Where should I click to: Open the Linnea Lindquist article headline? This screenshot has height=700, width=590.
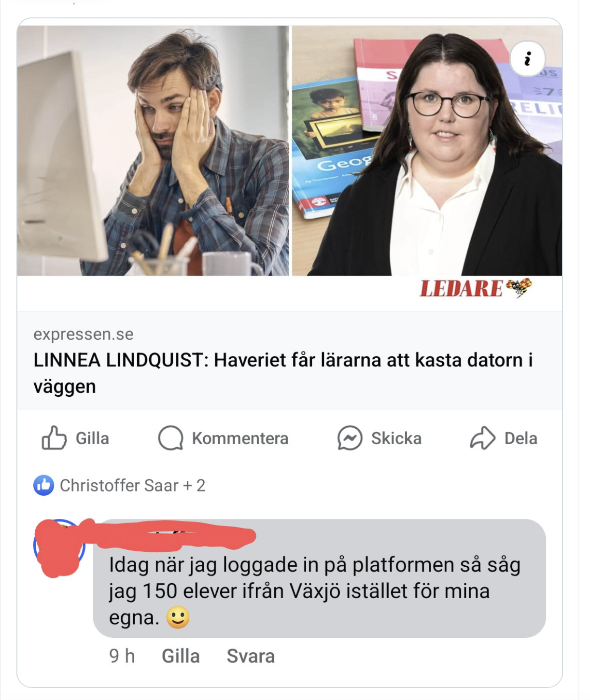(x=283, y=373)
